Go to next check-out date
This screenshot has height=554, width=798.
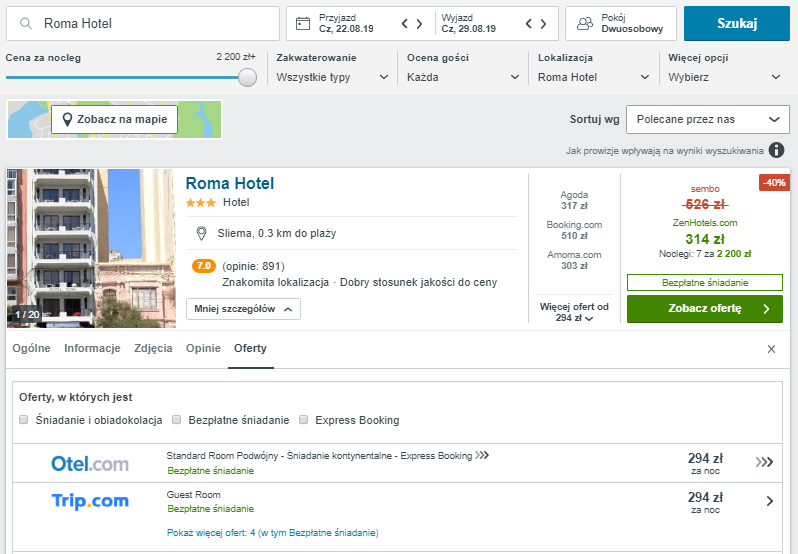pos(544,23)
